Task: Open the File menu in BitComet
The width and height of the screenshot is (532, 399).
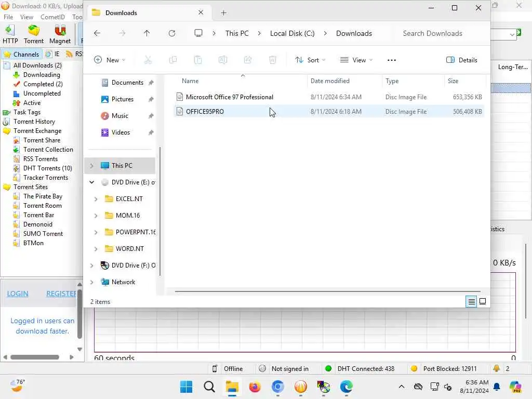Action: pyautogui.click(x=8, y=17)
